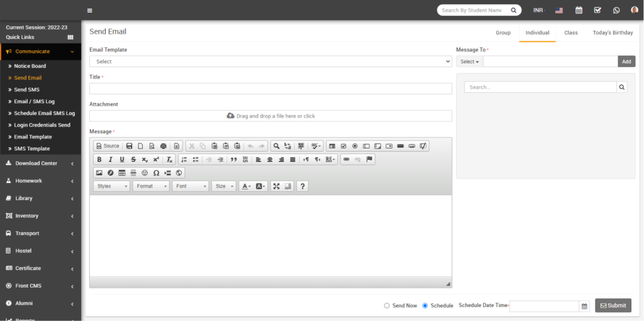Switch to the Group tab
The width and height of the screenshot is (644, 321).
pos(503,33)
